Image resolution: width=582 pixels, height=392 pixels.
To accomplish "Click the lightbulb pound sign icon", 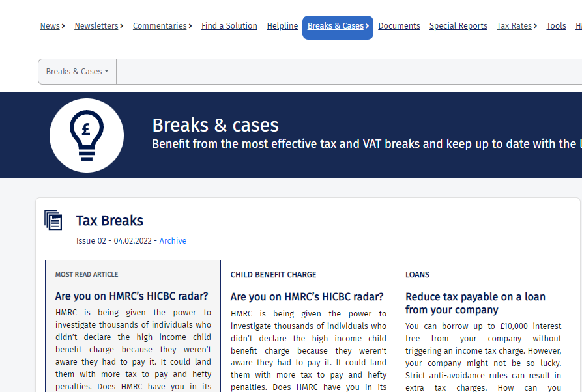I will (87, 135).
